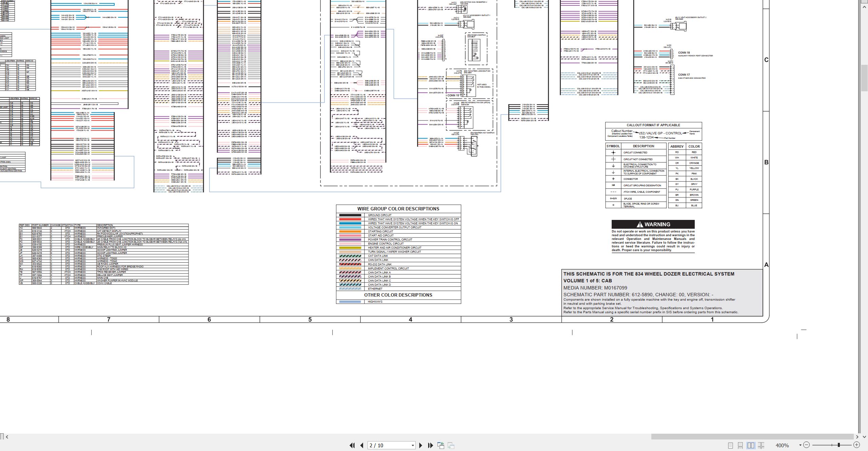
Task: Click the orange starting circuit swatch
Action: click(350, 231)
